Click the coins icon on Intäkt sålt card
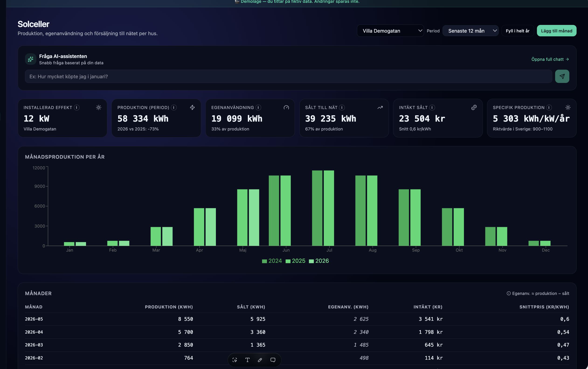This screenshot has width=588, height=369. click(x=474, y=107)
